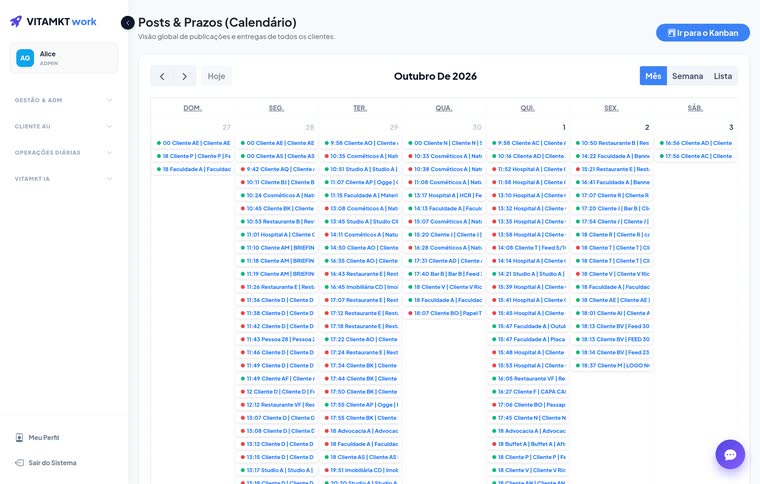Switch to the Lista view
The image size is (760, 484).
[x=723, y=76]
